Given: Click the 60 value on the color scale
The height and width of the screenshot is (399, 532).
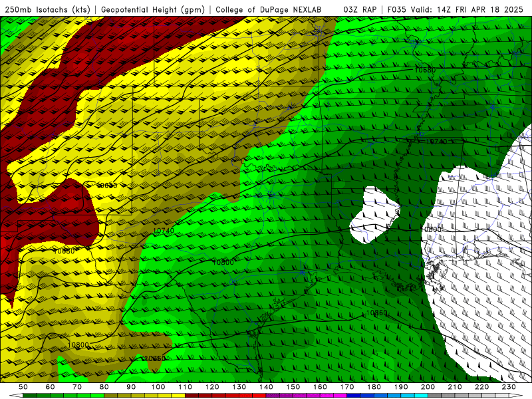Looking at the screenshot, I should coord(51,387).
